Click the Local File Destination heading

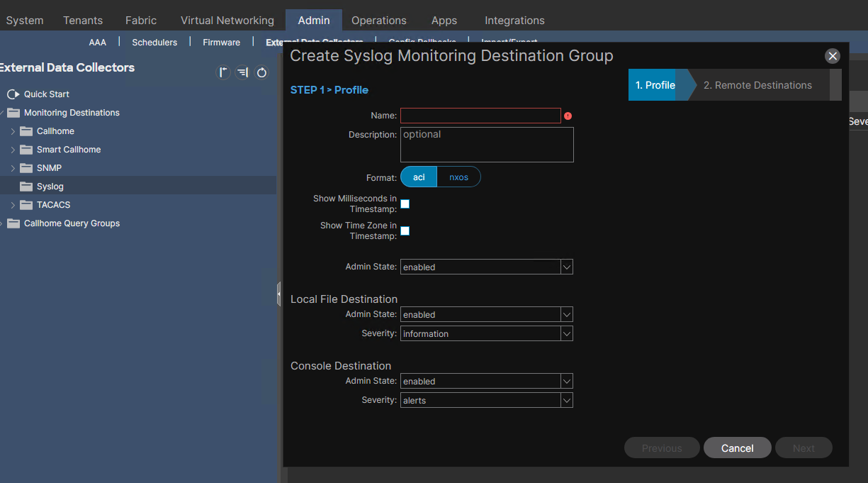(x=344, y=299)
